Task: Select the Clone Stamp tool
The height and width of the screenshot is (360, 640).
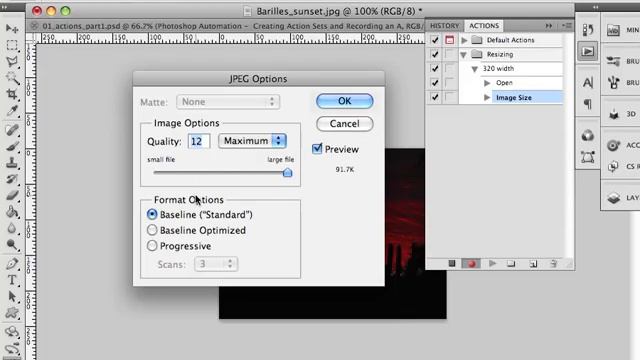Action: [12, 162]
